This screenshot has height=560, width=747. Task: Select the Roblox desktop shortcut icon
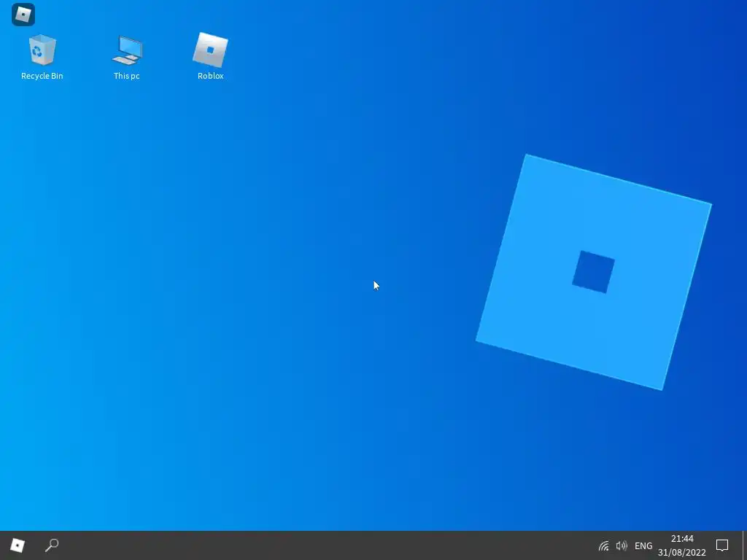[x=211, y=50]
